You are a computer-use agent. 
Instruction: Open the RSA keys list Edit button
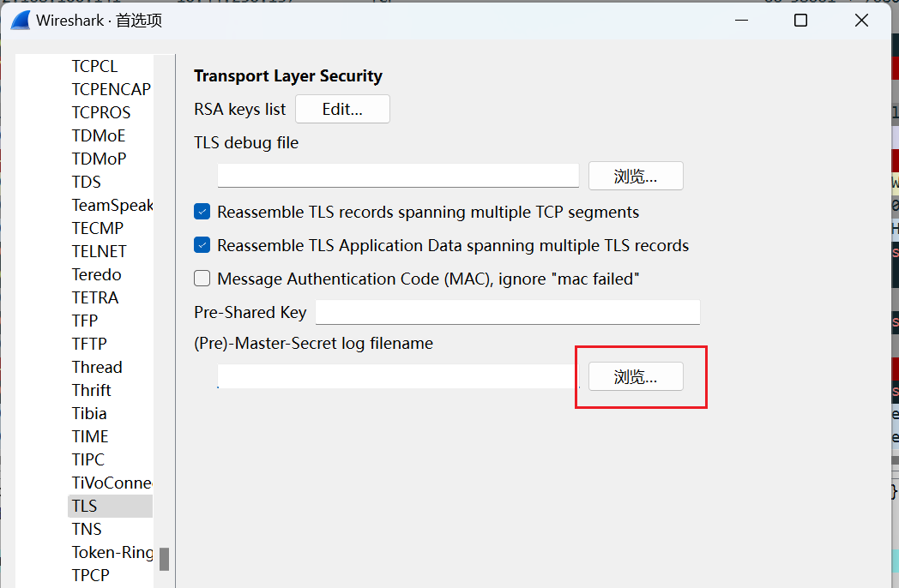342,109
